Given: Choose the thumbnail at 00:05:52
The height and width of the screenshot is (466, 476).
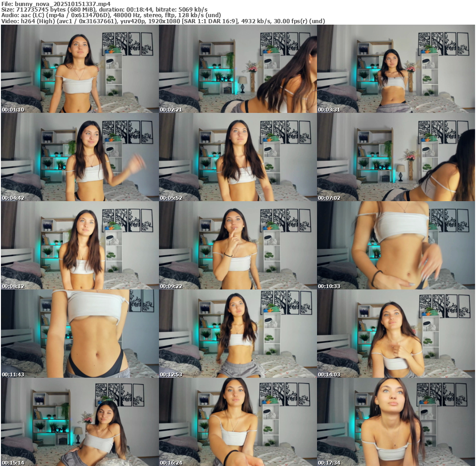Looking at the screenshot, I should pyautogui.click(x=238, y=157).
